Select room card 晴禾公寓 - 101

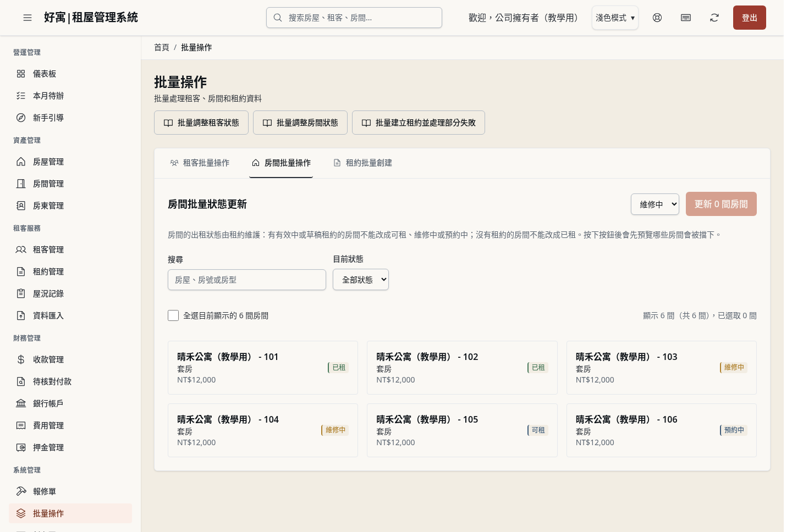263,368
